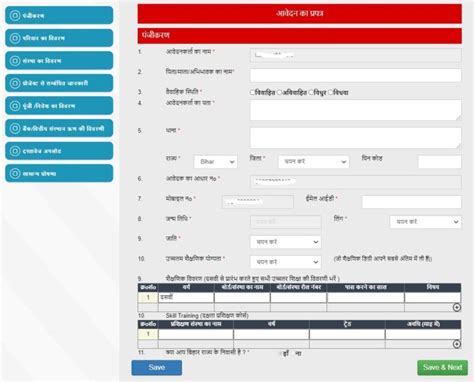Add a row with plus icon in education table
Screen dimensions: 474x382
pos(457,307)
